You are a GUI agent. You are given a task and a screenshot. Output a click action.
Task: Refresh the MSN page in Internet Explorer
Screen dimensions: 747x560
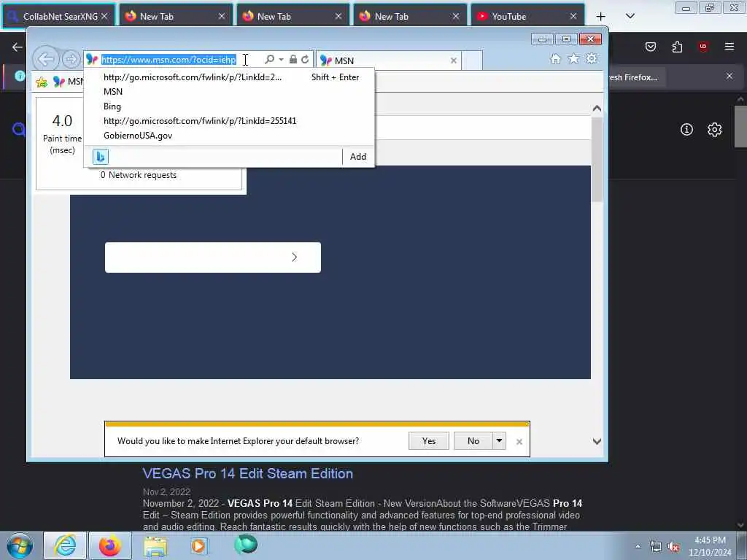point(305,60)
